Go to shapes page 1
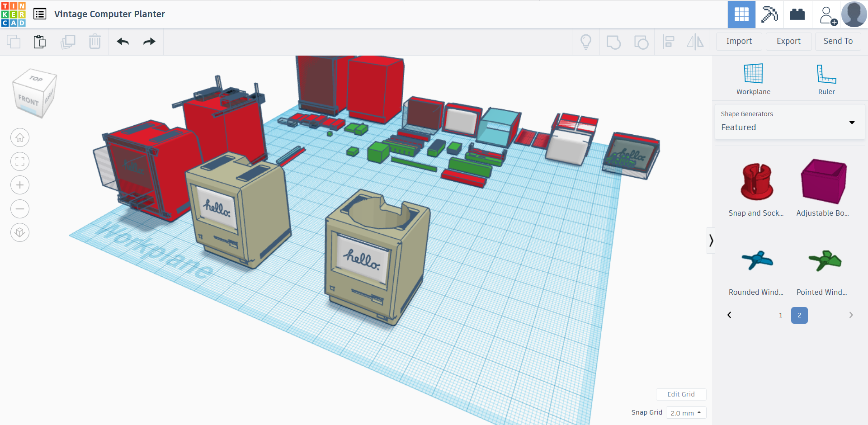This screenshot has height=425, width=868. coord(781,315)
